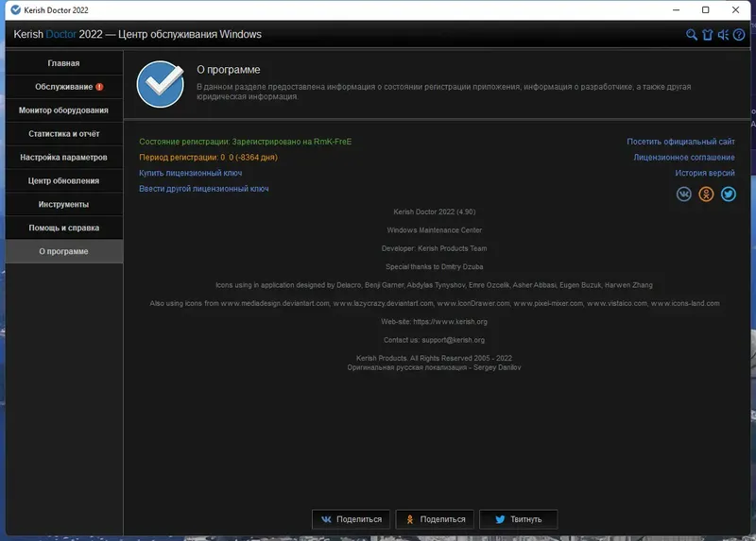
Task: Click the Твитнуть button
Action: pos(518,519)
